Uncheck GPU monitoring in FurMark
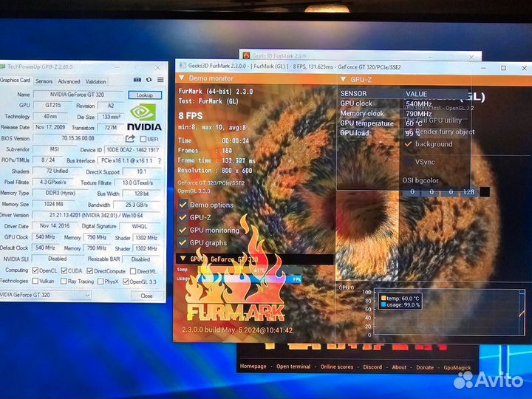532x399 pixels. pos(183,230)
